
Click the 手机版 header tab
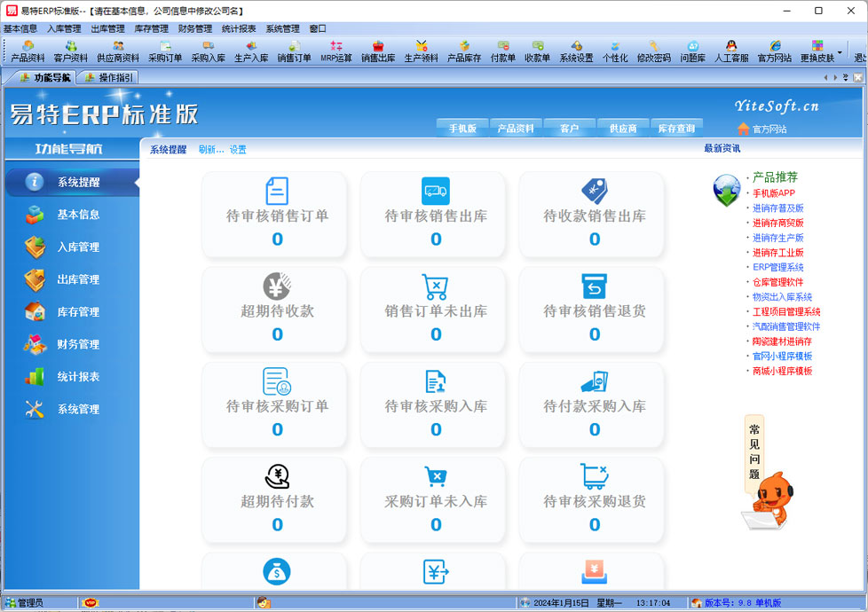462,129
